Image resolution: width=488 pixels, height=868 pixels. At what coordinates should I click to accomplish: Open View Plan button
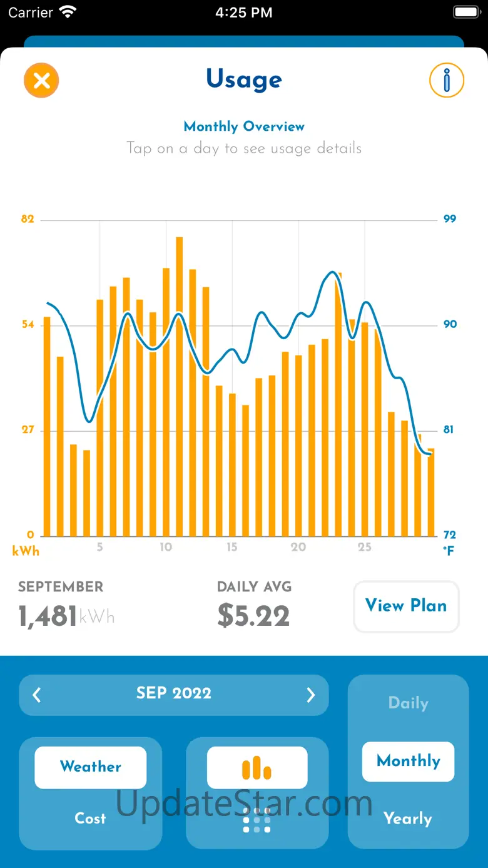tap(406, 606)
